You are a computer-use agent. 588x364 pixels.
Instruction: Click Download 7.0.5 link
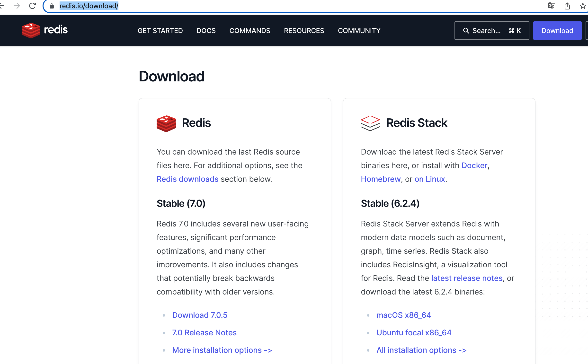pos(200,315)
